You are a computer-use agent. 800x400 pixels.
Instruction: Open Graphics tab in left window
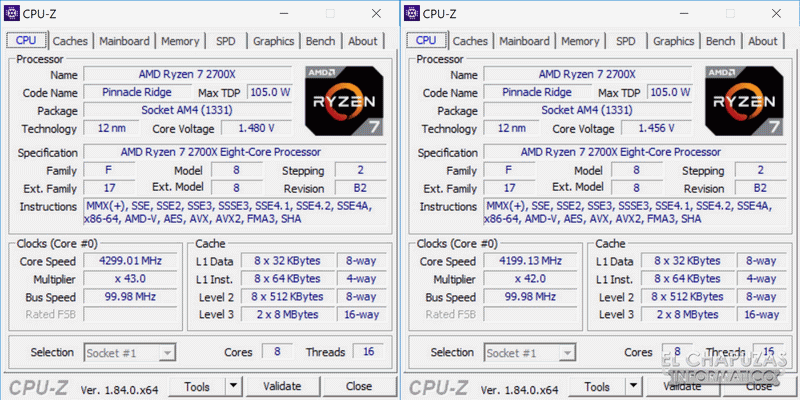point(273,41)
